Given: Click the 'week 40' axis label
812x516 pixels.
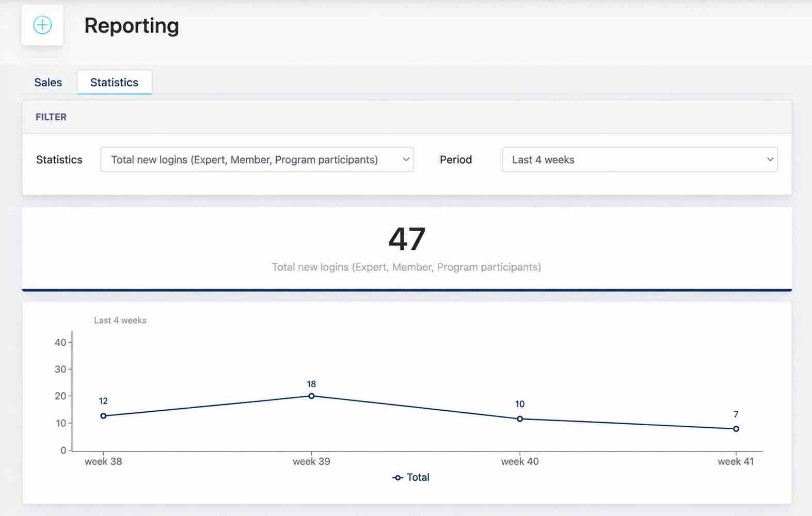Looking at the screenshot, I should coord(520,461).
